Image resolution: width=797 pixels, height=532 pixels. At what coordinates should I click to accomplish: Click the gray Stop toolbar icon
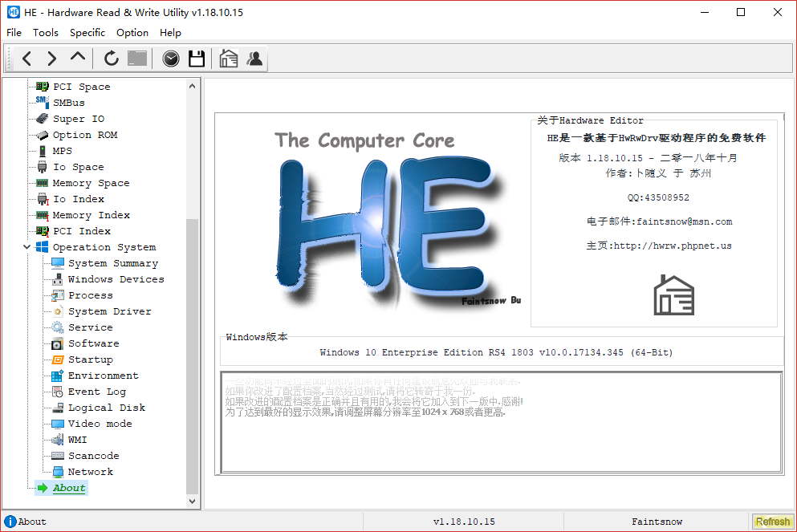(137, 59)
